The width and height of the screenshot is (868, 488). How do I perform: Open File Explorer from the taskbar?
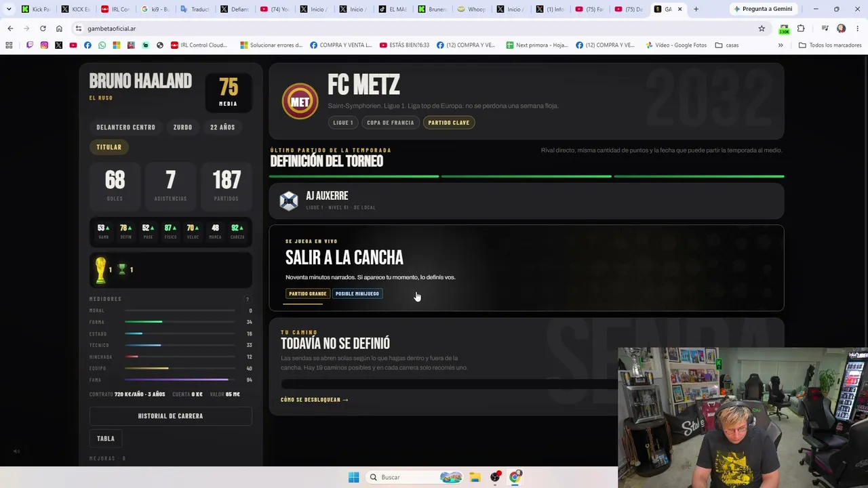point(475,477)
